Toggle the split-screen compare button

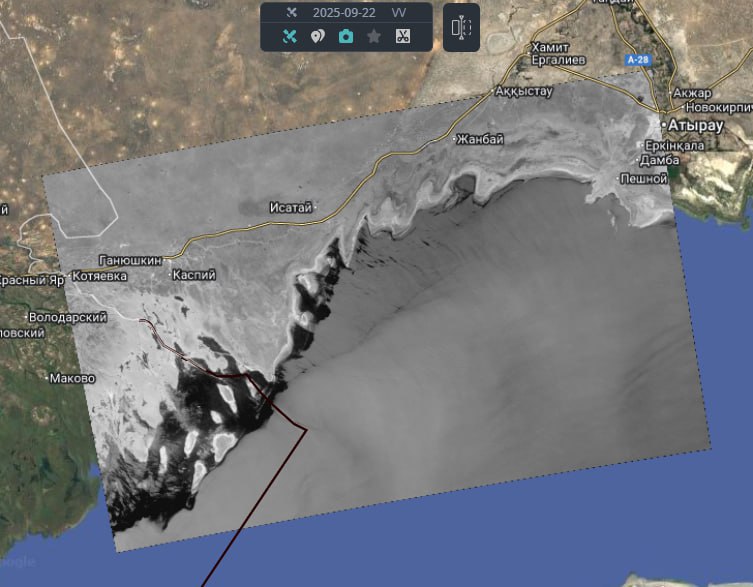pyautogui.click(x=461, y=28)
